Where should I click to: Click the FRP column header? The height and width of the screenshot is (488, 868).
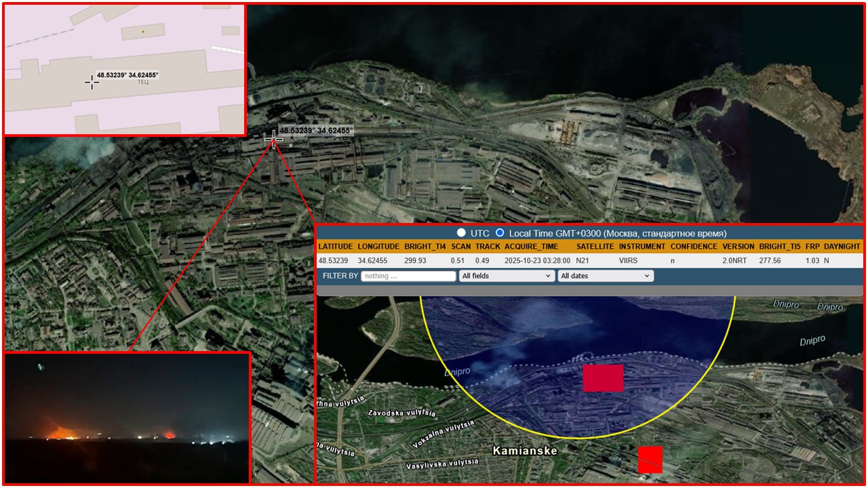coord(812,247)
